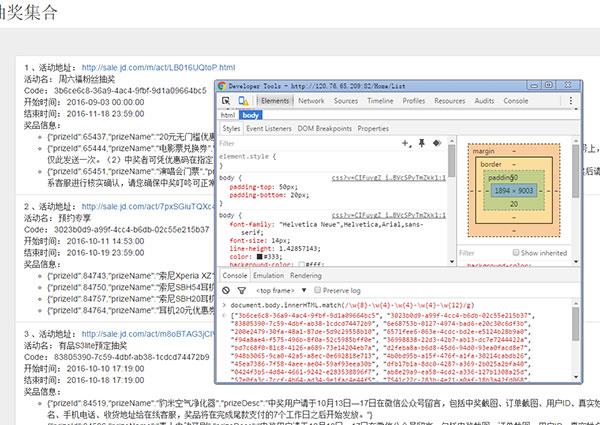The image size is (600, 425).
Task: Click the 有品S3lite预定抽奖 activity name
Action: [93, 345]
